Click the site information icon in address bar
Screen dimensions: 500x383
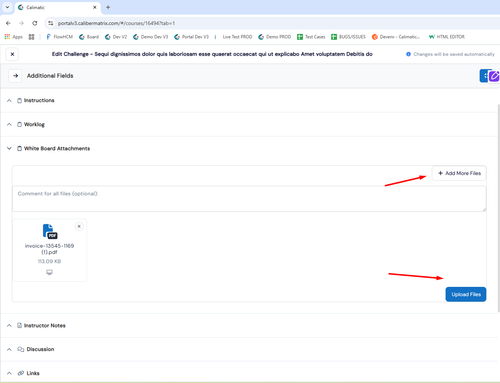(x=51, y=23)
